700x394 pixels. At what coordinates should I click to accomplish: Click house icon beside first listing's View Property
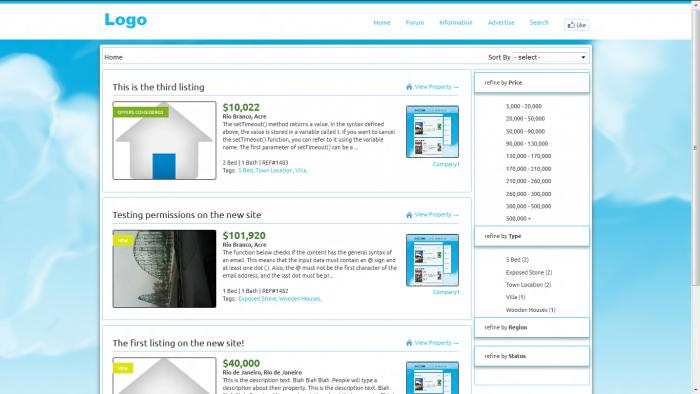pyautogui.click(x=409, y=343)
